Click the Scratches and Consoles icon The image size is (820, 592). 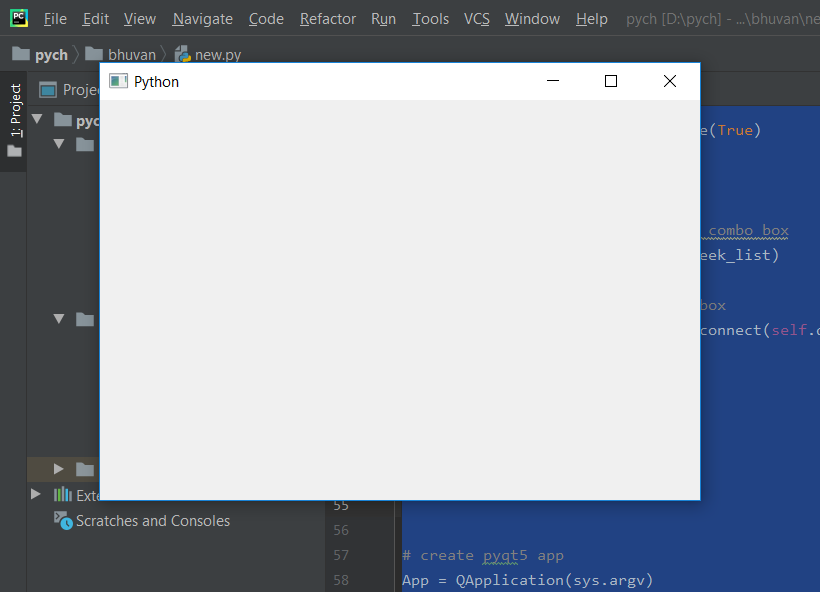63,520
